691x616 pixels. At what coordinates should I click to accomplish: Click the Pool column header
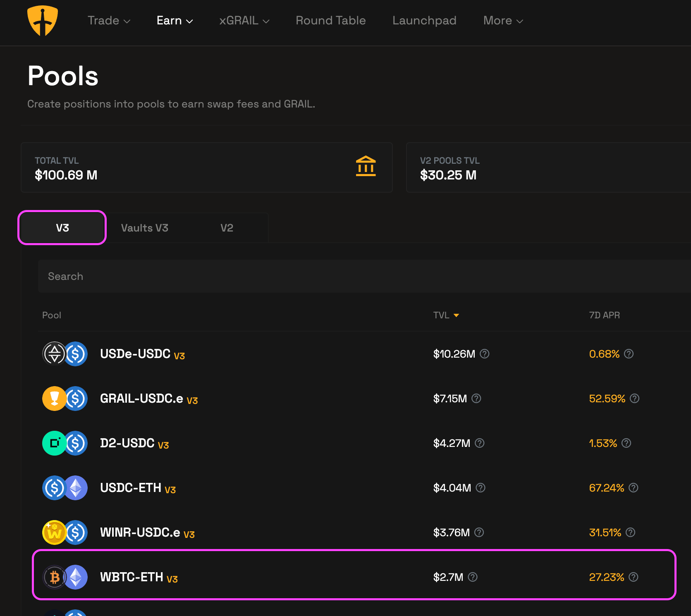point(52,315)
